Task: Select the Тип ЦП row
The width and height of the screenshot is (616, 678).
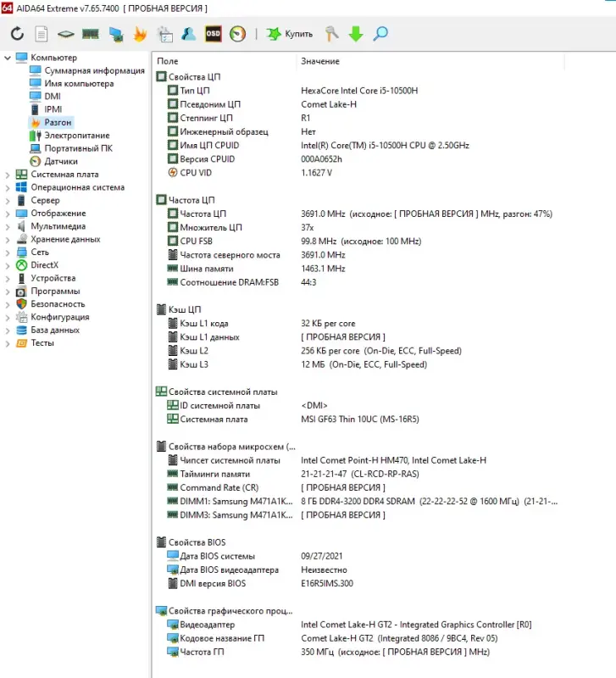Action: tap(358, 91)
